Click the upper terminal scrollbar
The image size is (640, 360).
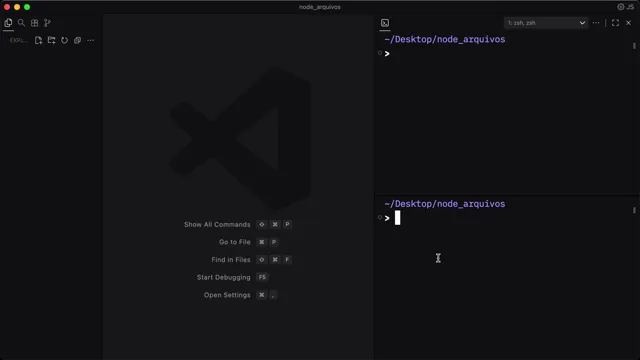click(x=634, y=46)
